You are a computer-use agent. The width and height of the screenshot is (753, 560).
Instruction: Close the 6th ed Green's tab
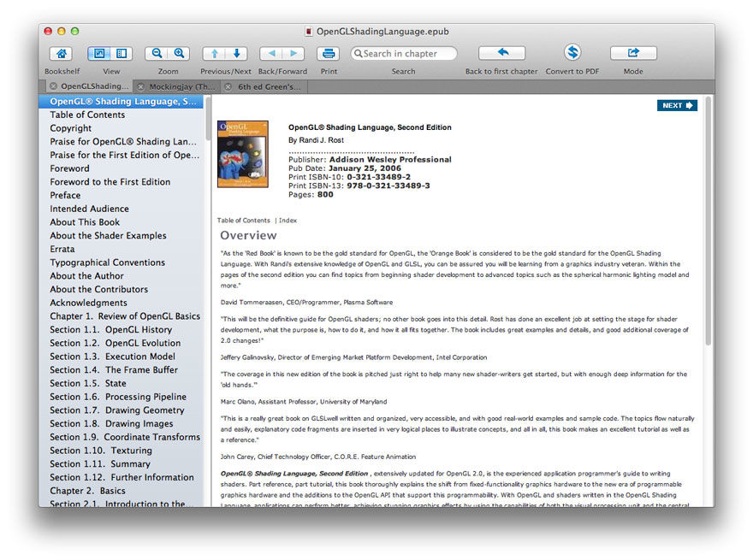tap(228, 87)
